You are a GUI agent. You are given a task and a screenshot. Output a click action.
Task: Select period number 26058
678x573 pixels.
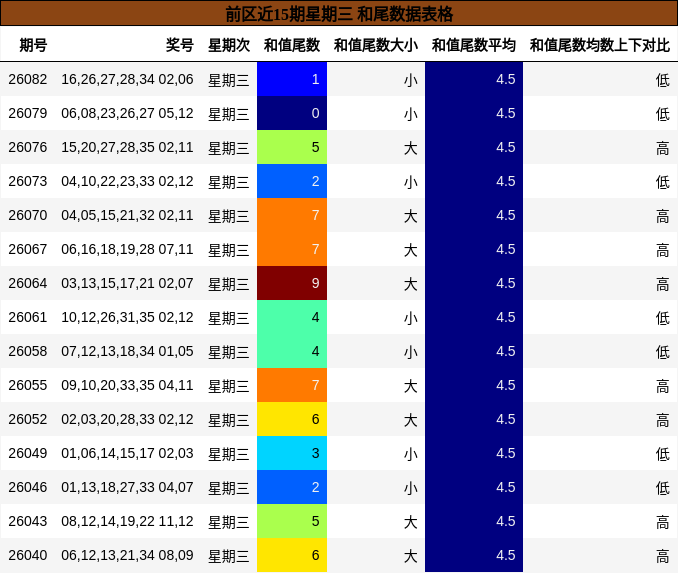point(28,351)
